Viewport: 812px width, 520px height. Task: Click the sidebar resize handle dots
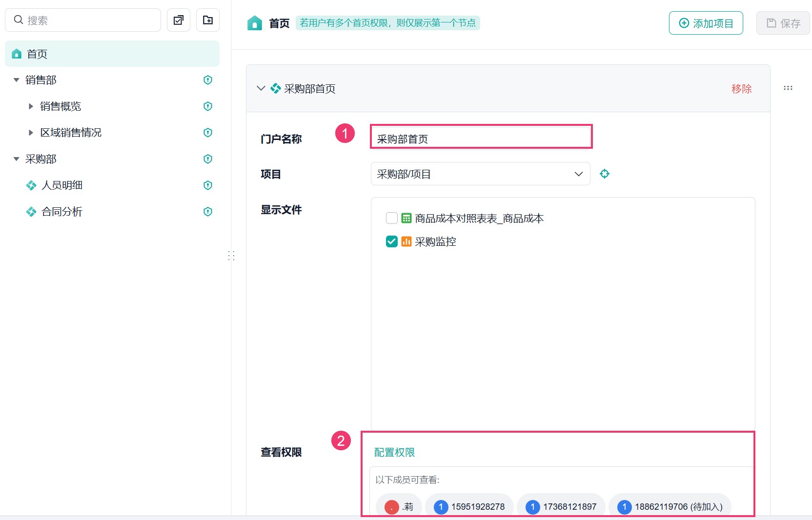pos(231,256)
